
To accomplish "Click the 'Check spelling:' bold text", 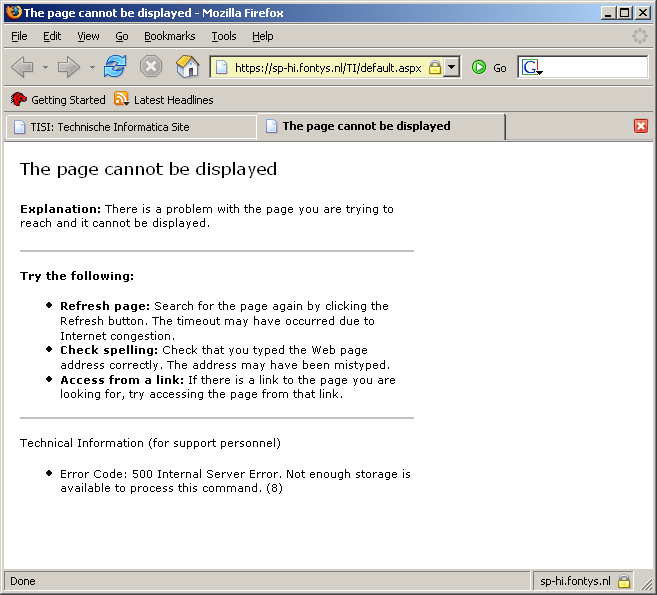I will [x=109, y=350].
